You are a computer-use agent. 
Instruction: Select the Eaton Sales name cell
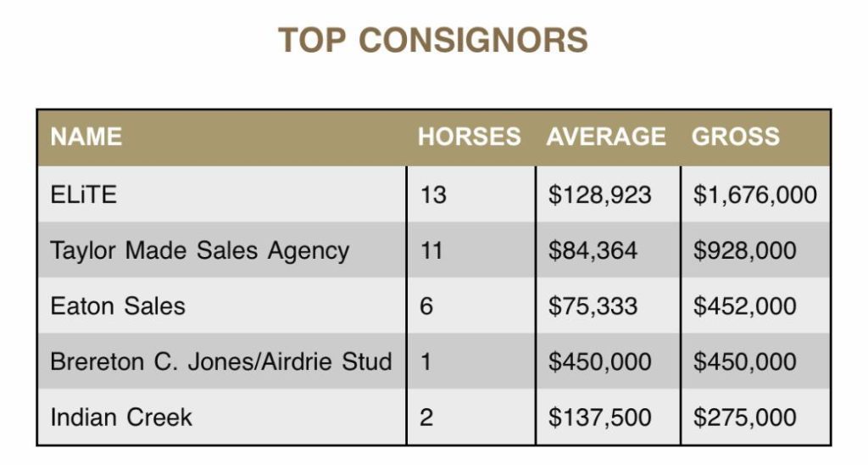tap(222, 305)
